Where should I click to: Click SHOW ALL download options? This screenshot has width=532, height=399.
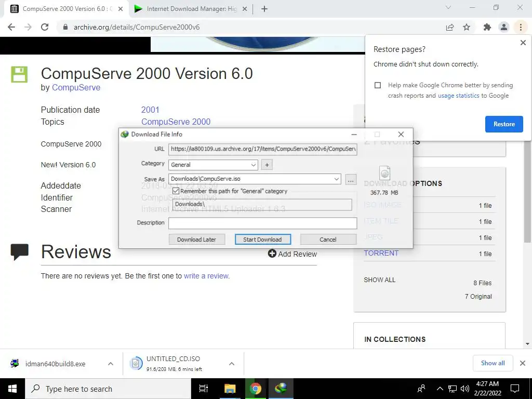point(380,280)
